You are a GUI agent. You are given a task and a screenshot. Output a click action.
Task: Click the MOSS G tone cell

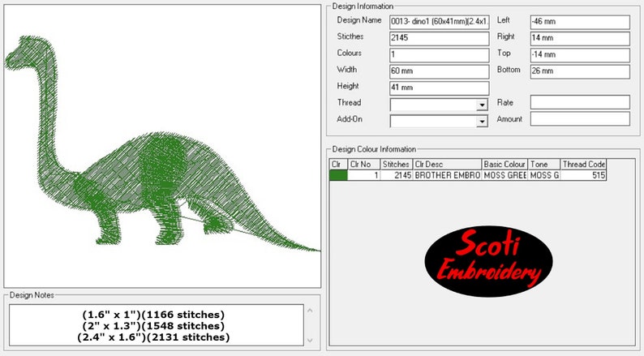click(x=543, y=175)
